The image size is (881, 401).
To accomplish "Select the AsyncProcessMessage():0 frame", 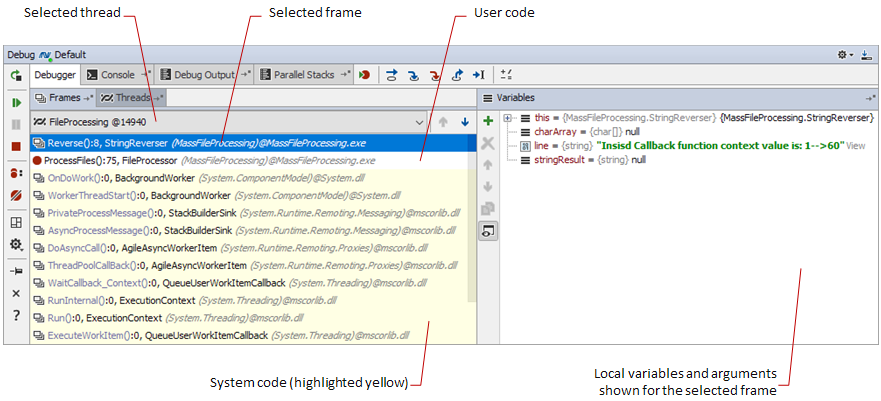I will click(249, 230).
